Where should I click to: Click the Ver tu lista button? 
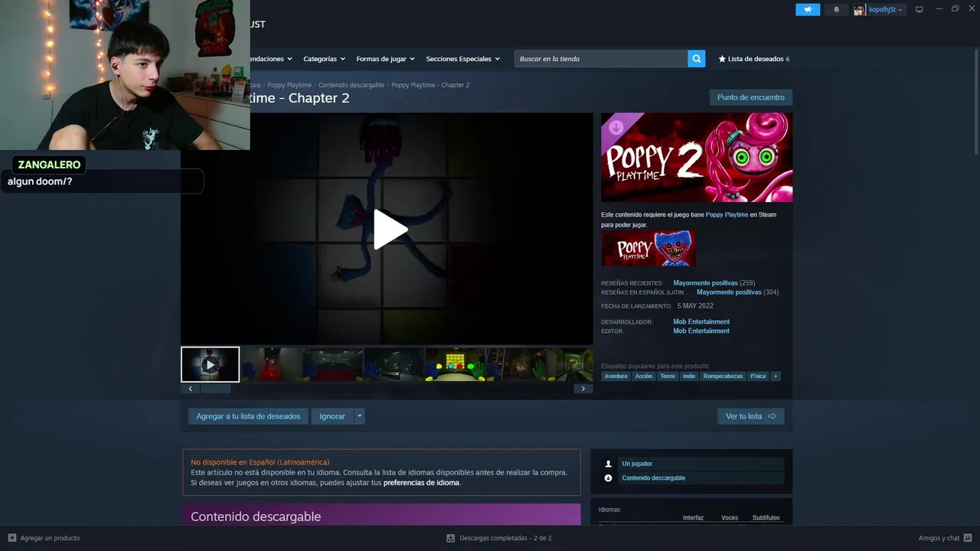[750, 416]
